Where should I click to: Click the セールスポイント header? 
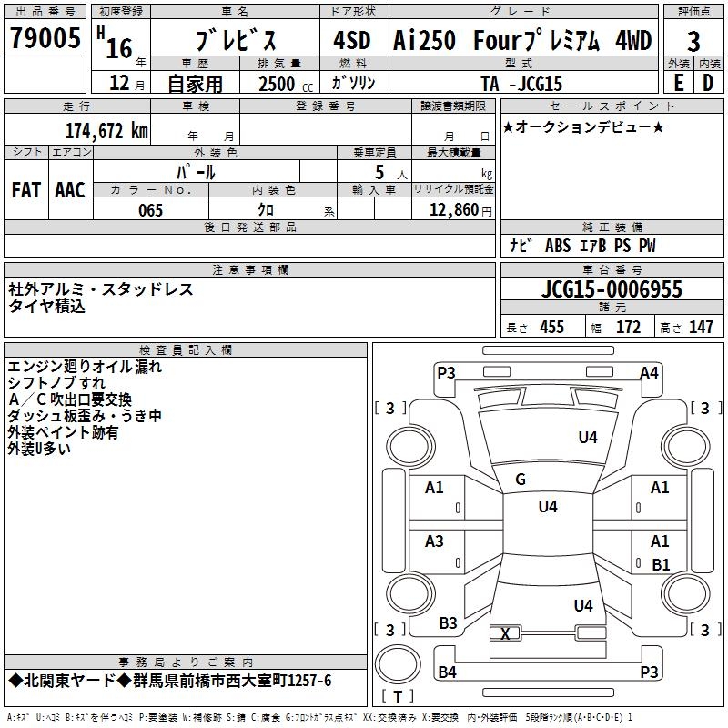[x=612, y=106]
